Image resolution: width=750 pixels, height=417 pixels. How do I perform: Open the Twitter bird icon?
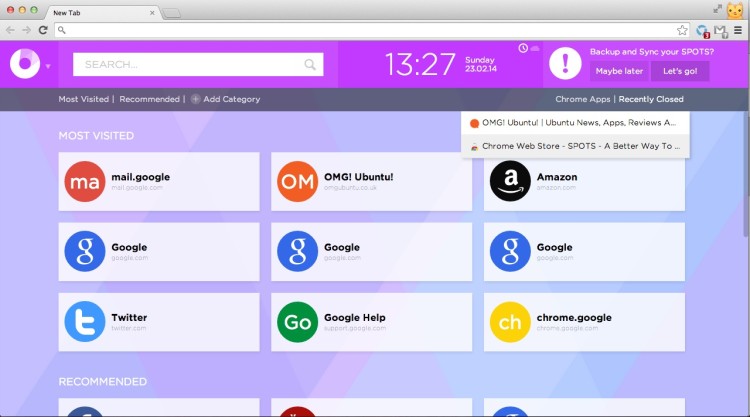pyautogui.click(x=85, y=321)
